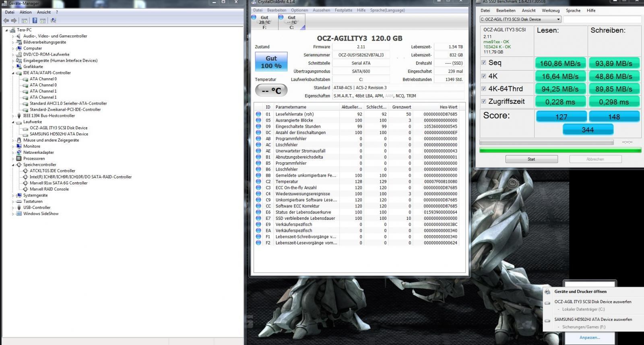
Task: Click status circle for Eingeschaltete Stunden row
Action: click(x=258, y=126)
